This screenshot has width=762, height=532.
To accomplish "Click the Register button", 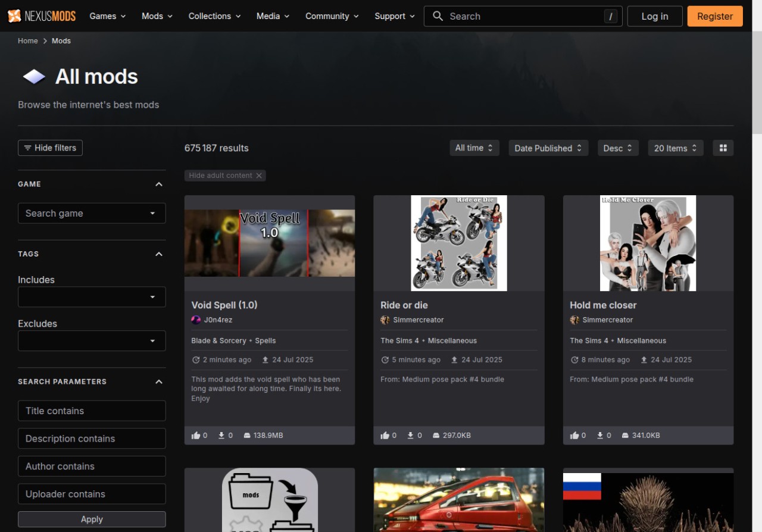I will click(714, 16).
